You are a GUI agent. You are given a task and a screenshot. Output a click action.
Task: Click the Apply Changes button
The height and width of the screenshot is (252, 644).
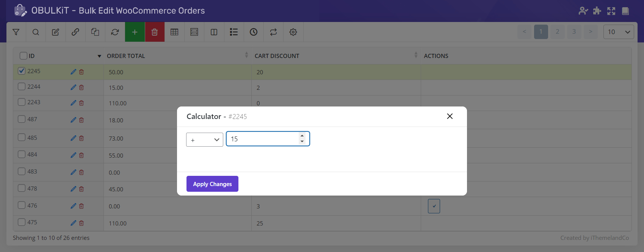point(212,184)
